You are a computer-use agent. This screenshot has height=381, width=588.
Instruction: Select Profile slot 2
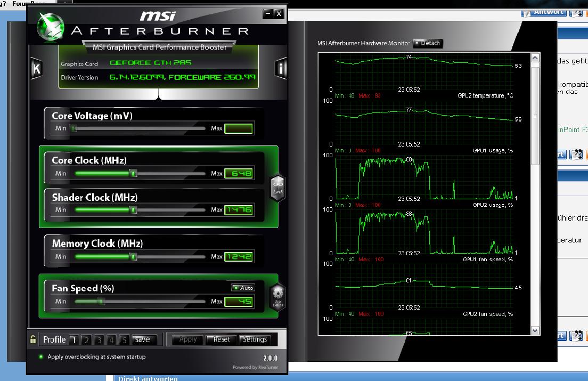click(87, 340)
